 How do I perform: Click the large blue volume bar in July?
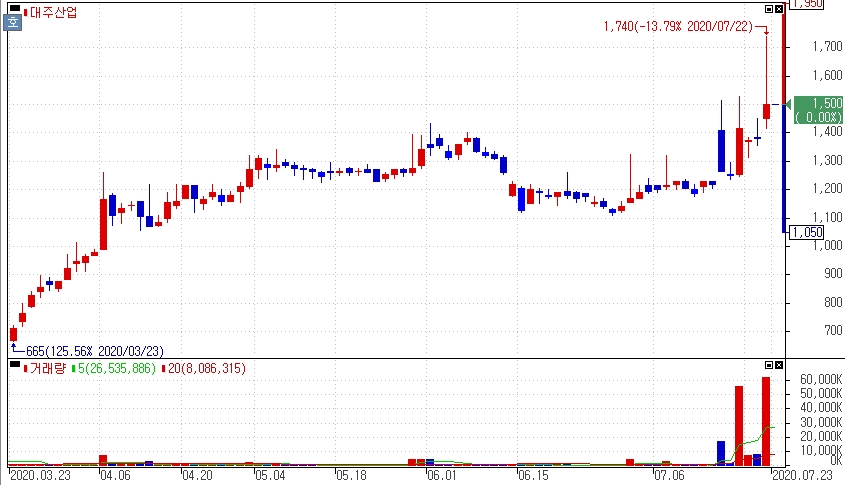pos(721,453)
